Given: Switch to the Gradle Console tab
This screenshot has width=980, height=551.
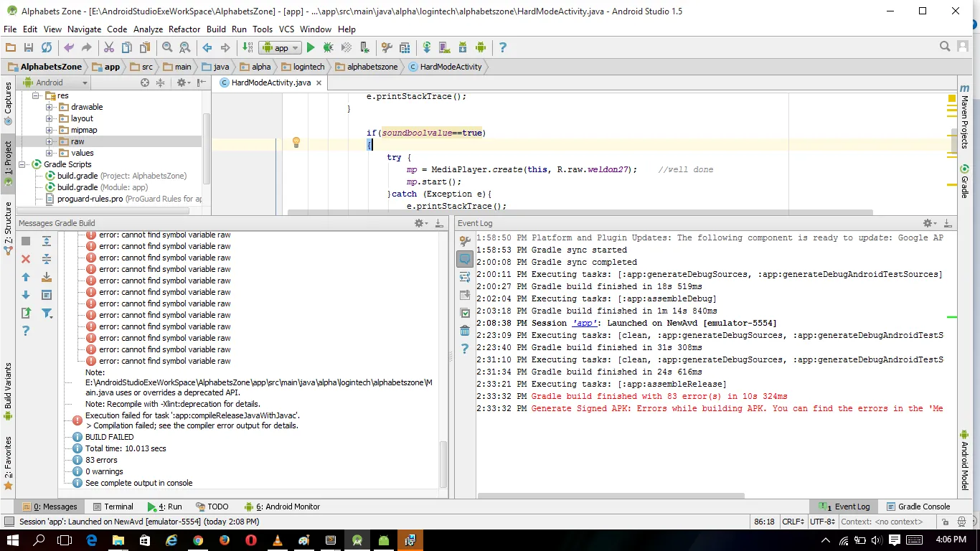Looking at the screenshot, I should (x=918, y=507).
